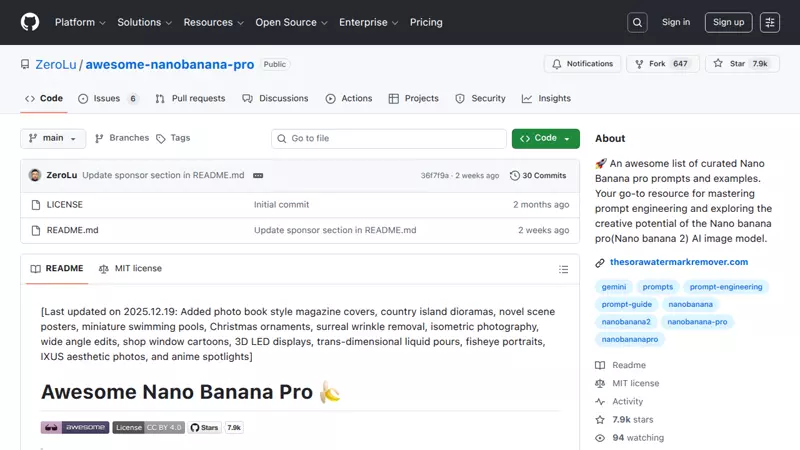Select the prompt-guide topic tag
The width and height of the screenshot is (800, 450).
click(x=627, y=304)
